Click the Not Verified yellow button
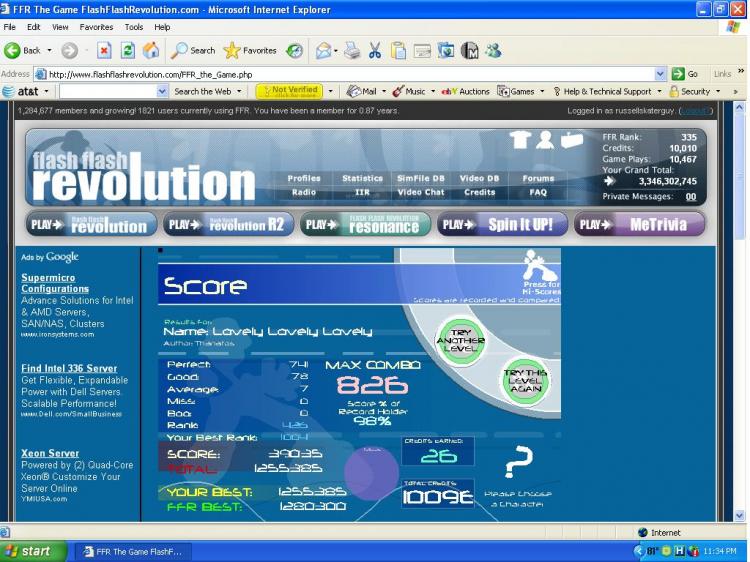This screenshot has height=562, width=750. point(289,91)
